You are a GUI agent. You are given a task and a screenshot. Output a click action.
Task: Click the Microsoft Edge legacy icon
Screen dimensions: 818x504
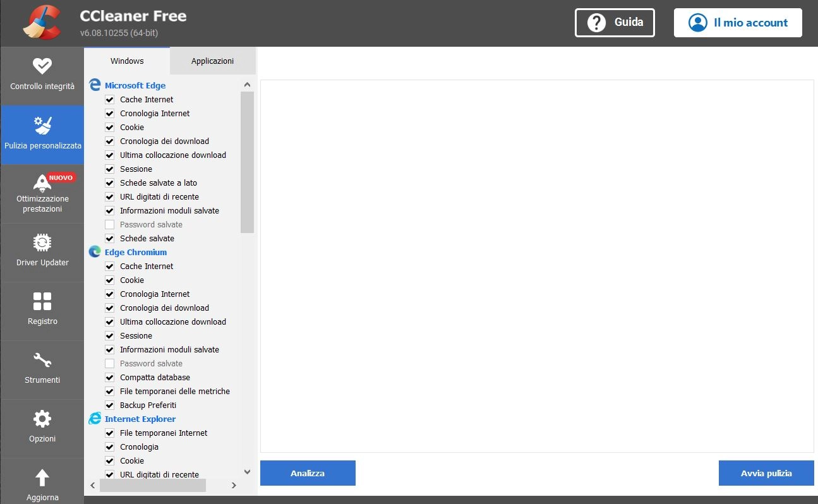(x=95, y=85)
